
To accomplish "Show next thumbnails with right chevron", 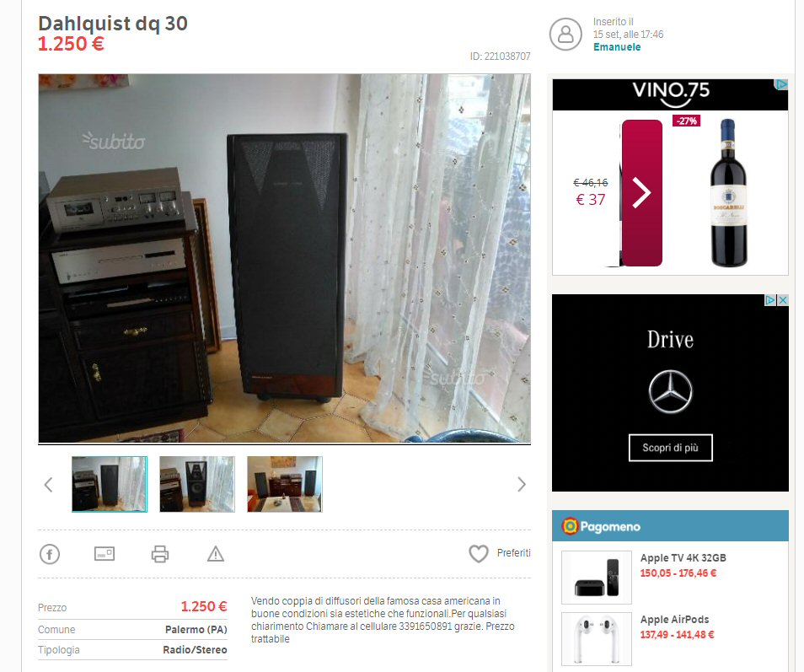I will [x=522, y=484].
